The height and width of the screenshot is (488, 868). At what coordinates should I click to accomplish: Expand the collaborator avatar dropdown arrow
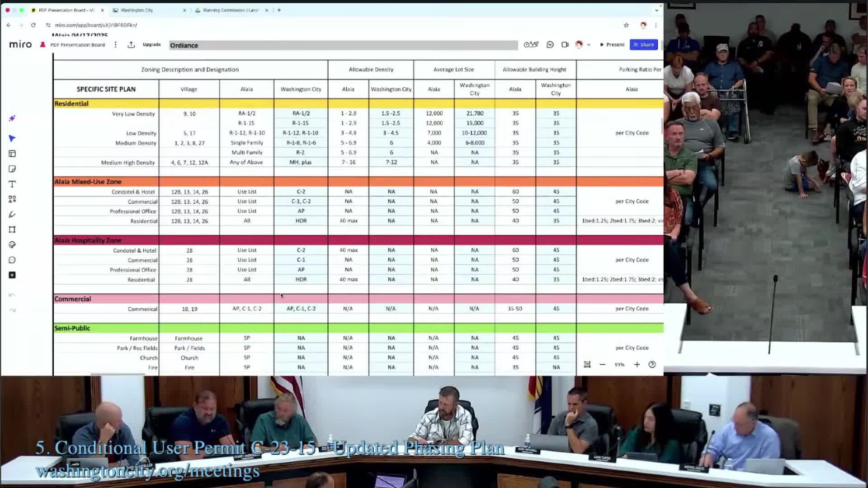[x=589, y=45]
